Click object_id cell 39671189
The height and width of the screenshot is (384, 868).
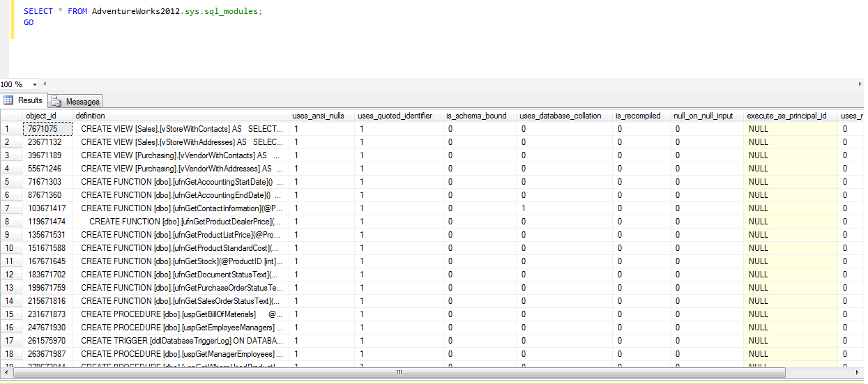[x=47, y=155]
